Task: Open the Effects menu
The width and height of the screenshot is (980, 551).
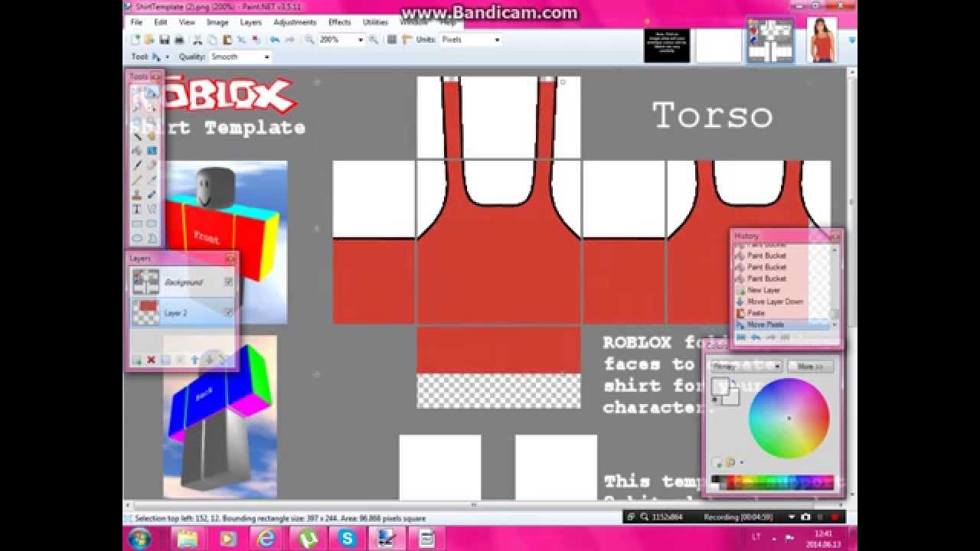Action: tap(340, 22)
